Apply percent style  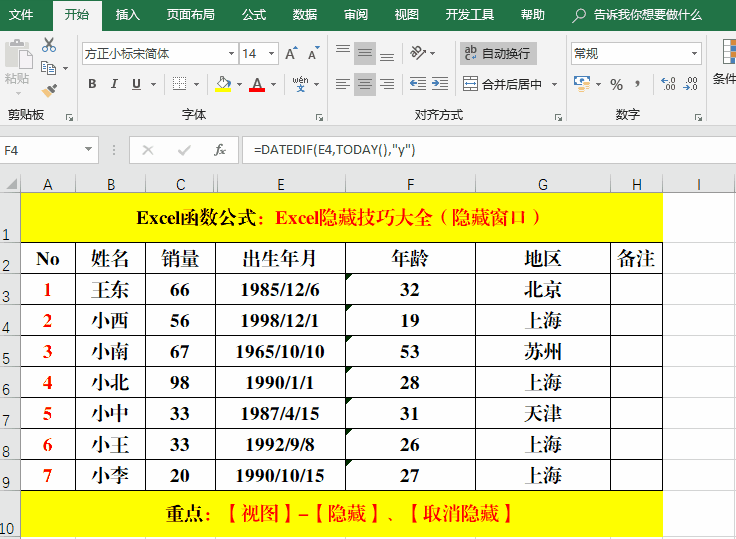coord(616,84)
